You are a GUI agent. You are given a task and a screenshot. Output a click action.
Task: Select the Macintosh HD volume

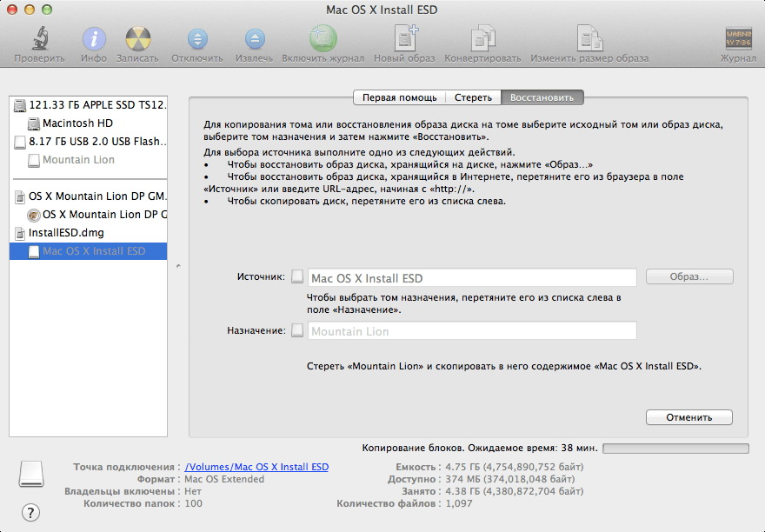(x=89, y=123)
